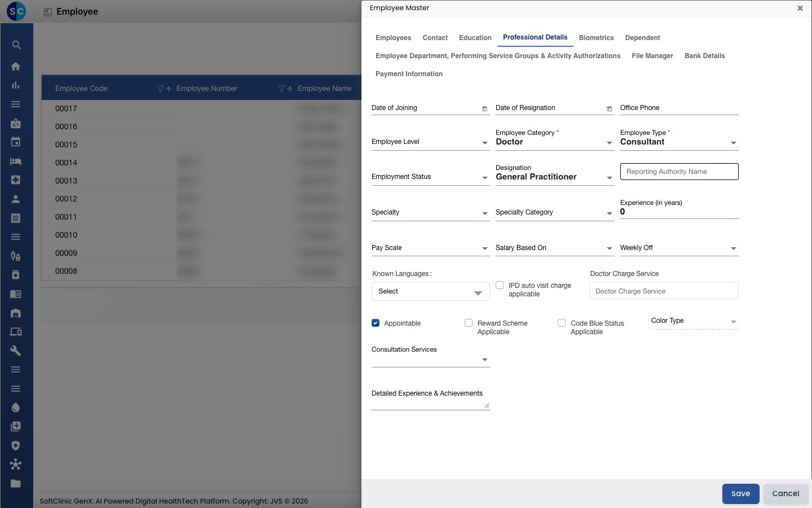Screen dimensions: 812x508
Task: Open the receipt icon in the sidebar
Action: (16, 218)
